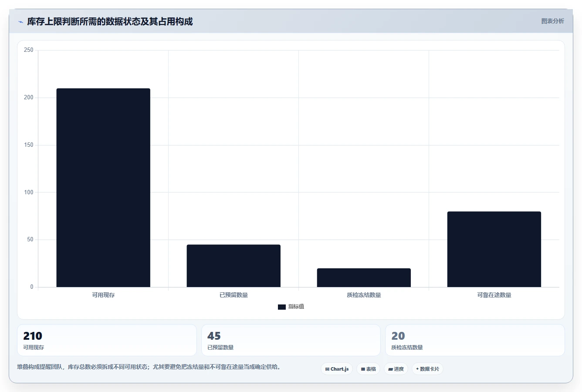Click the 250 y-axis tick value
Screen dimensions: 582x392
(29, 50)
